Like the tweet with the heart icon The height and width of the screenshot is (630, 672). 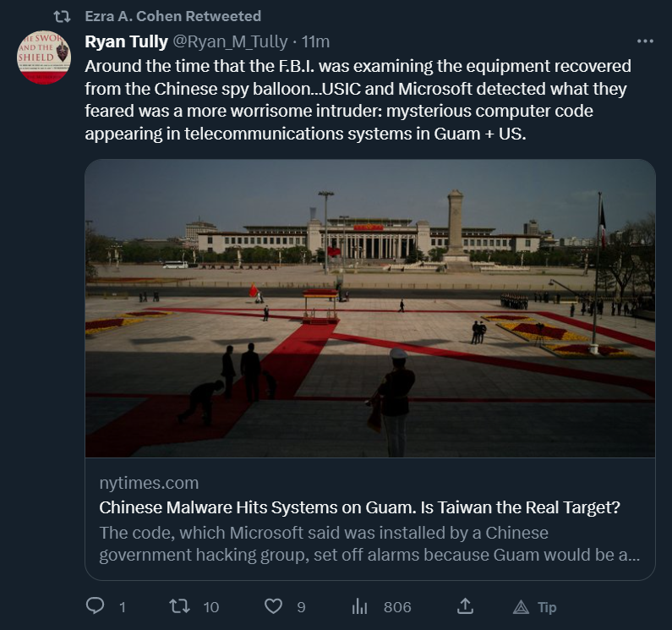click(x=273, y=606)
